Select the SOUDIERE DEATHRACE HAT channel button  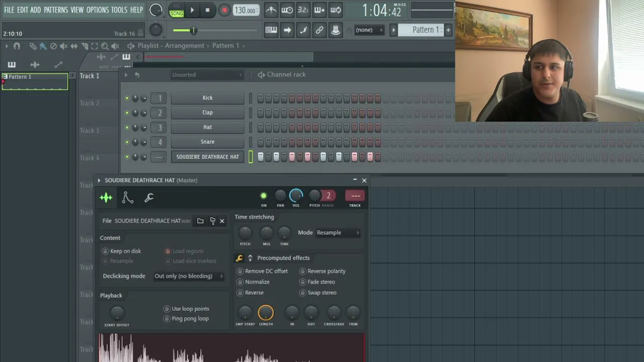(x=207, y=157)
